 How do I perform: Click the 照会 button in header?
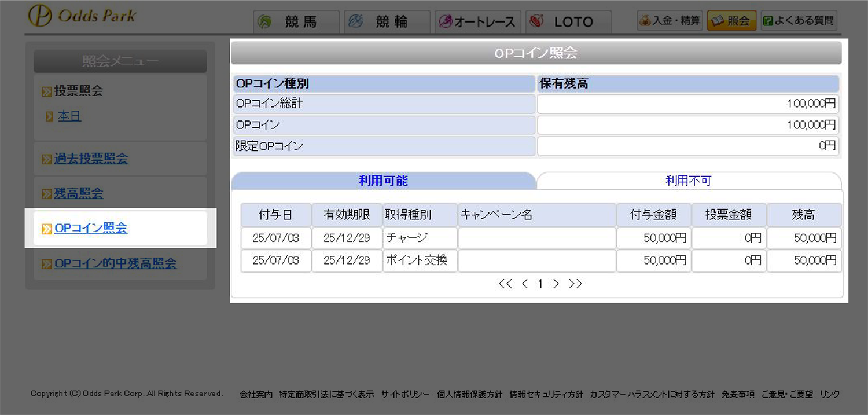click(x=731, y=21)
